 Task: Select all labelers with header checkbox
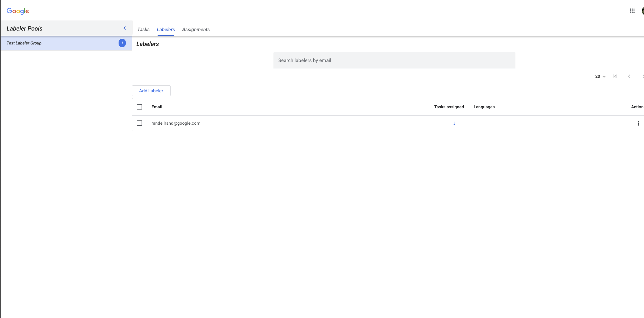(139, 107)
